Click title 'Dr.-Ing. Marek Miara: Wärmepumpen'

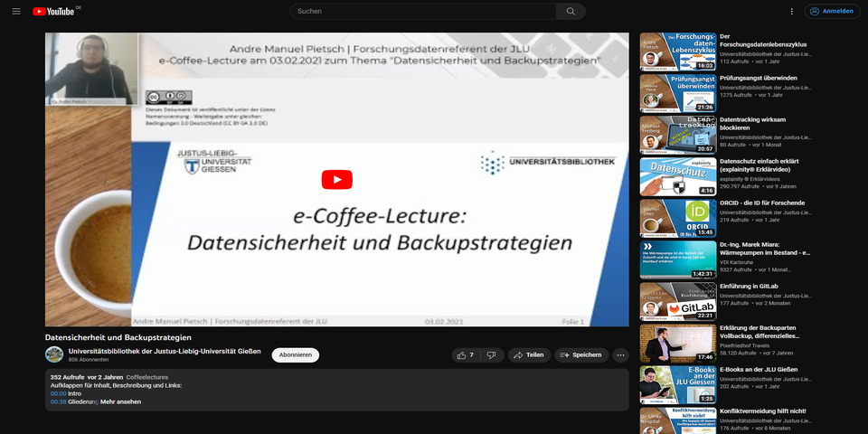765,249
